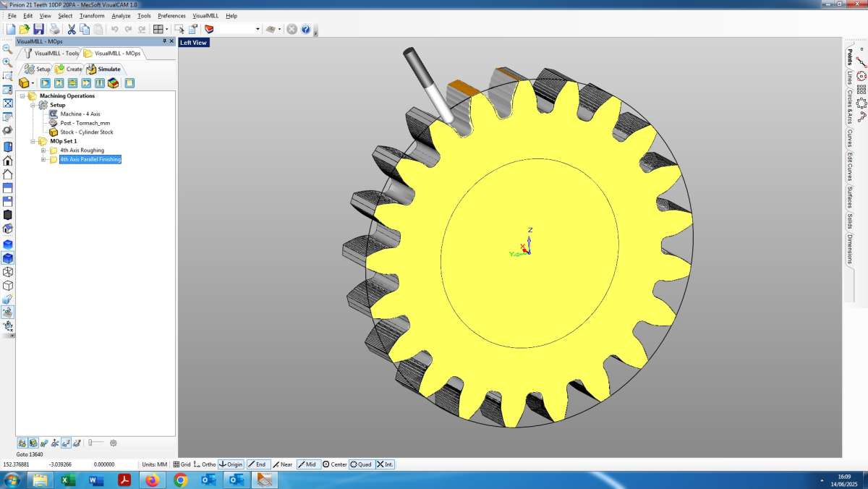Toggle the Quad snap option
The width and height of the screenshot is (868, 489).
tap(362, 464)
